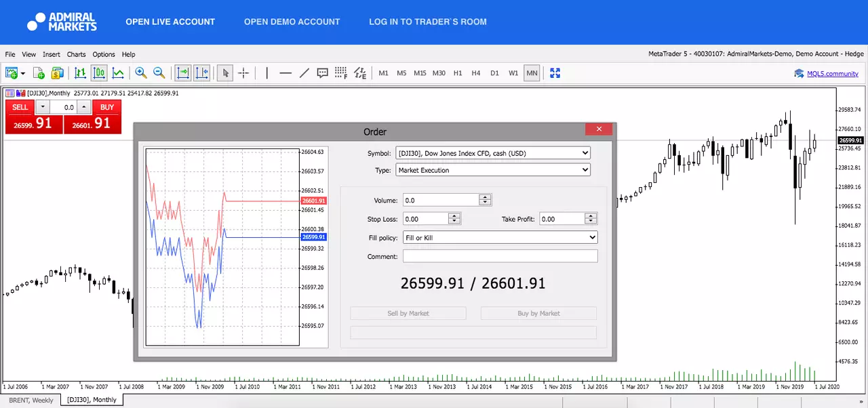This screenshot has height=408, width=868.
Task: Toggle chart auto-scroll icon
Action: click(x=182, y=73)
